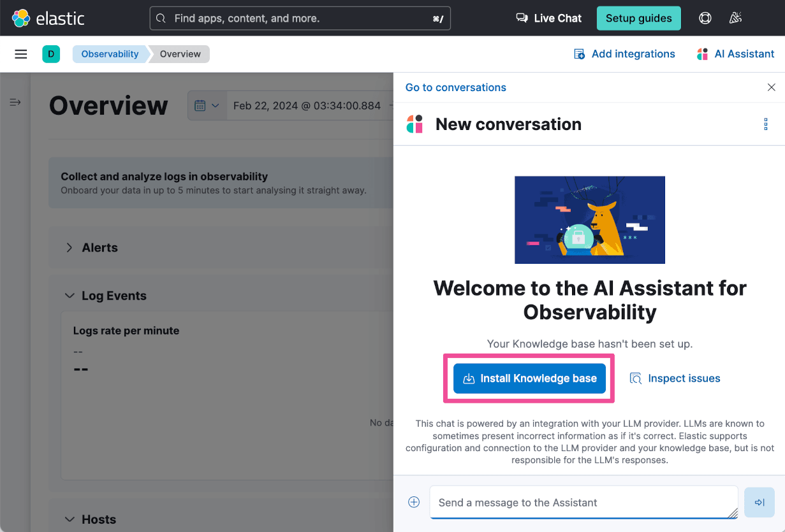
Task: Open the navigation hamburger menu
Action: pos(21,54)
